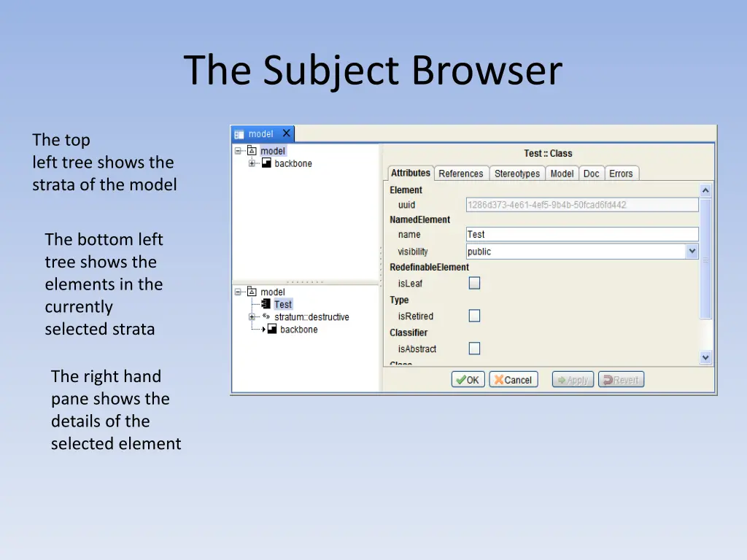Click the window icon on the model tab

(239, 134)
